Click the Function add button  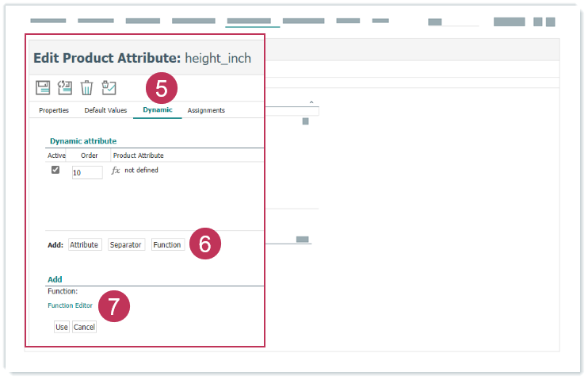167,245
